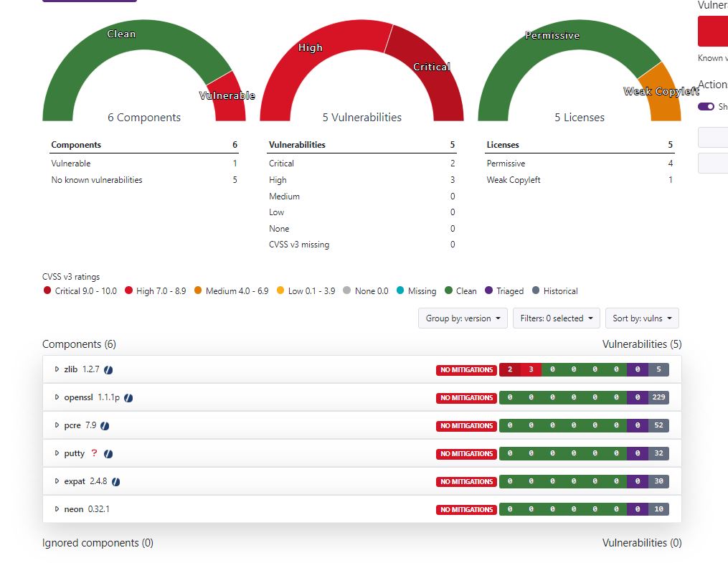
Task: Expand the neon 0.32.1 component row
Action: point(57,509)
